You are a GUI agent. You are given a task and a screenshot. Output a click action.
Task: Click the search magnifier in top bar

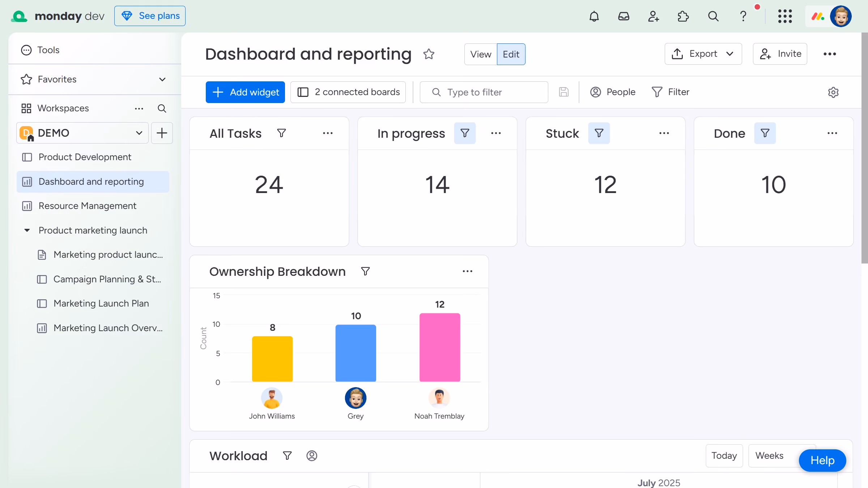[713, 16]
